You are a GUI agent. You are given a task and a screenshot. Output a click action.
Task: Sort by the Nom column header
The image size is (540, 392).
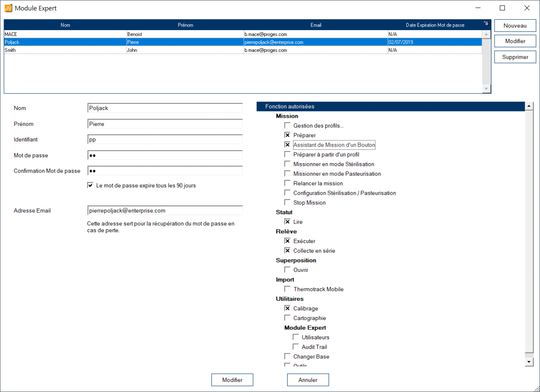[65, 25]
